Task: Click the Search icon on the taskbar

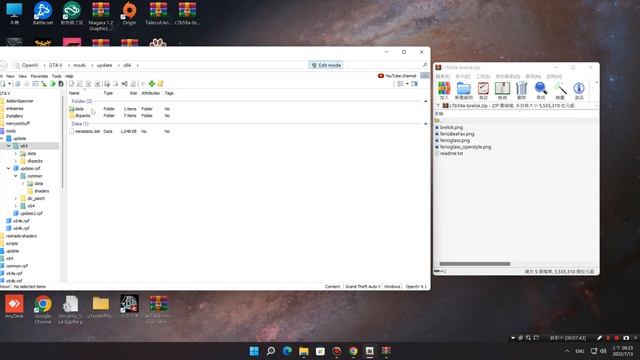Action: [x=271, y=351]
